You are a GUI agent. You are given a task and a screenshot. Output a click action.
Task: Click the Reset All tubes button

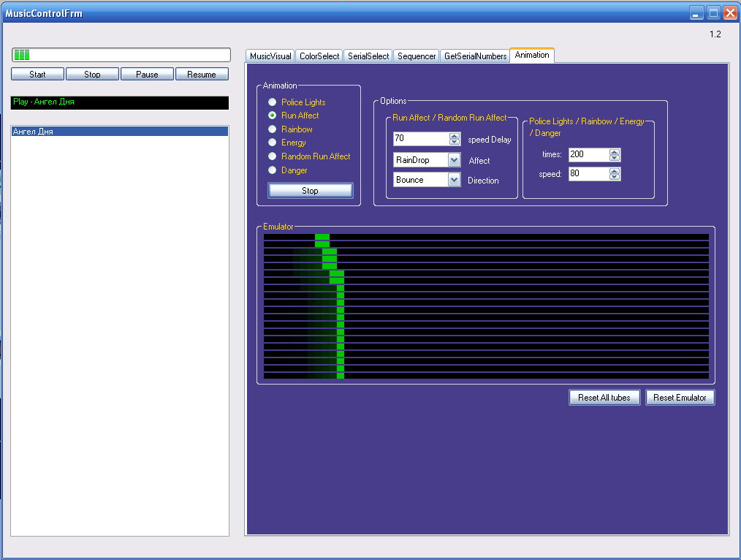(604, 398)
